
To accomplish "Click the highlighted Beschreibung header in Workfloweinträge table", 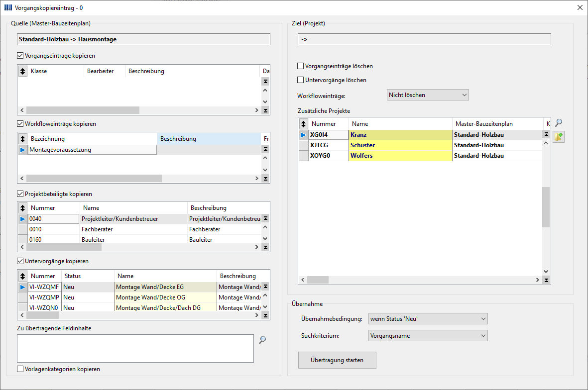I will click(209, 139).
